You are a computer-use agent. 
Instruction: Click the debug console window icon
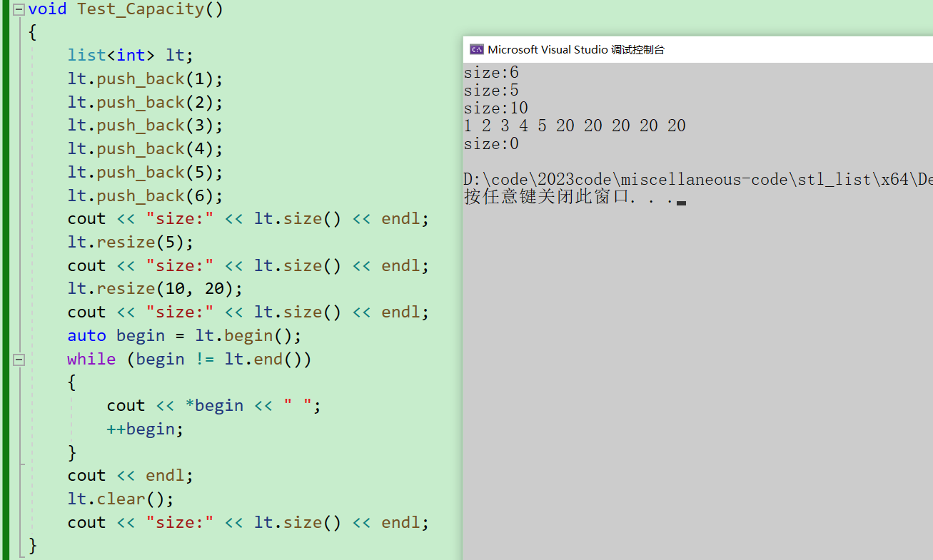click(x=476, y=49)
